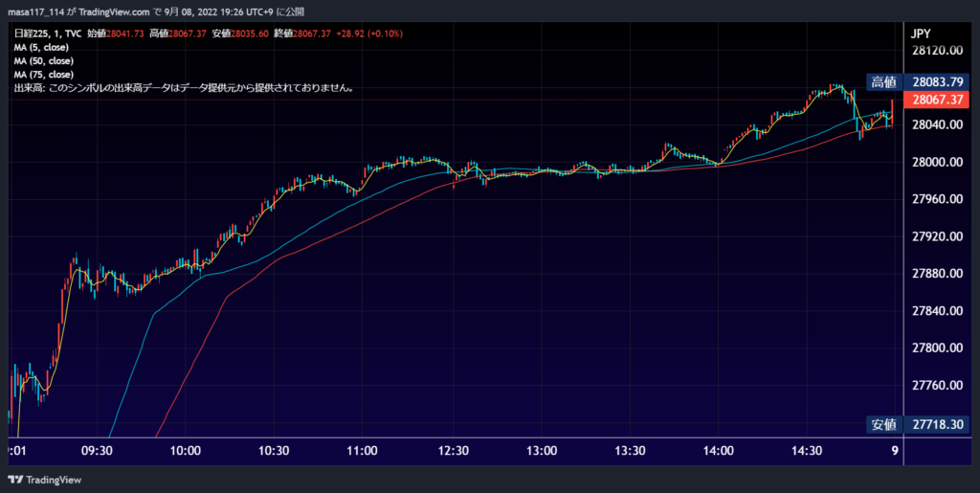Click the 始値 open value 28041.73
Viewport: 980px width, 493px height.
[125, 34]
